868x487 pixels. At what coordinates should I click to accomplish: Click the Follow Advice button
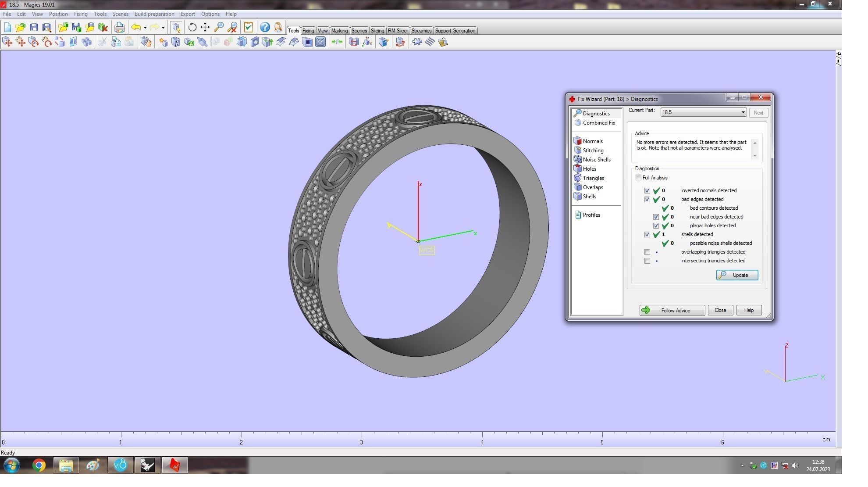click(x=672, y=310)
